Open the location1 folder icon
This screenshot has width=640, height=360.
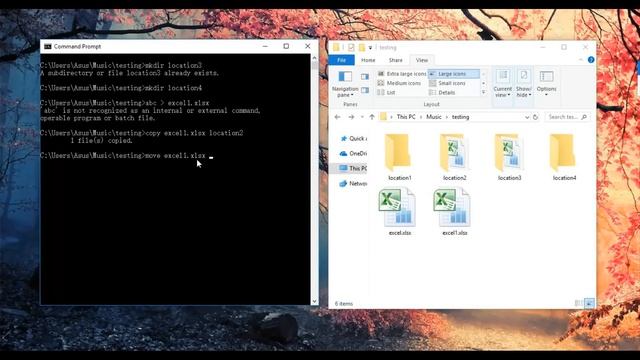[397, 152]
